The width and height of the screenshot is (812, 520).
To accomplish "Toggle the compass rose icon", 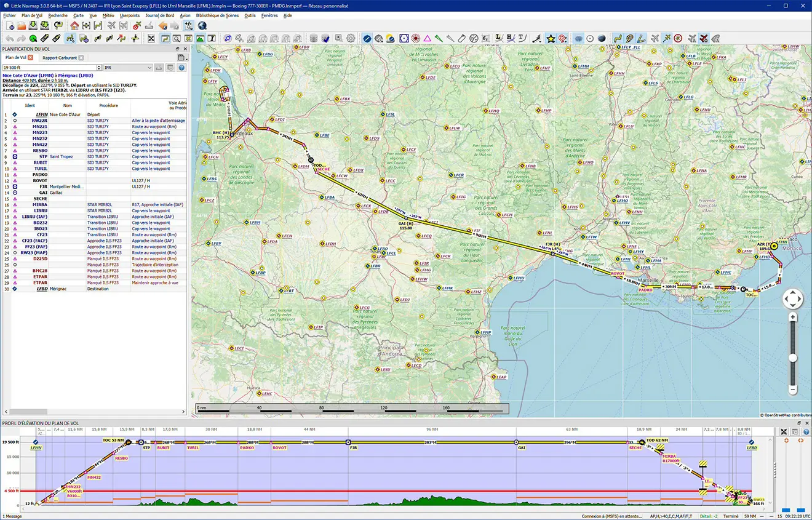I will pos(678,39).
